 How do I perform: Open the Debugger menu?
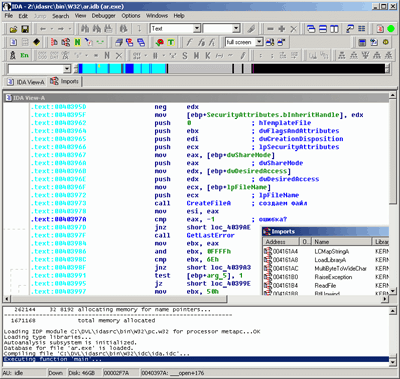pos(103,16)
